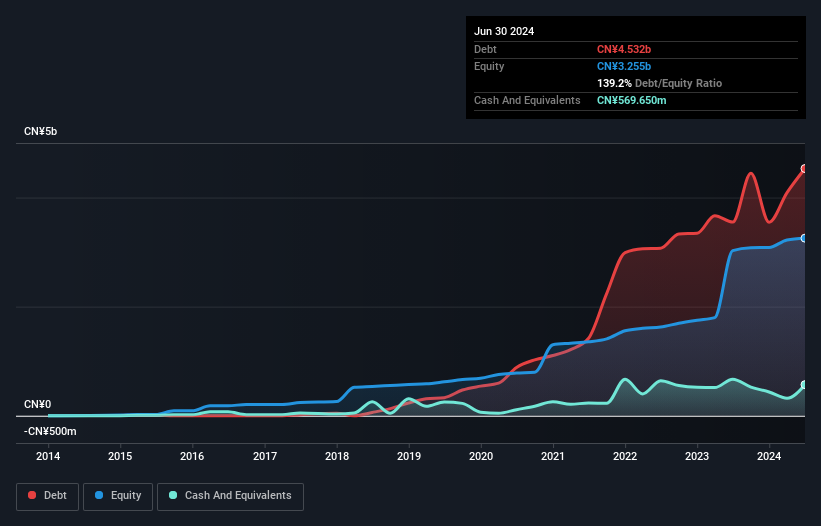Select the teal Cash endpoint marker
The width and height of the screenshot is (821, 526).
tap(804, 385)
